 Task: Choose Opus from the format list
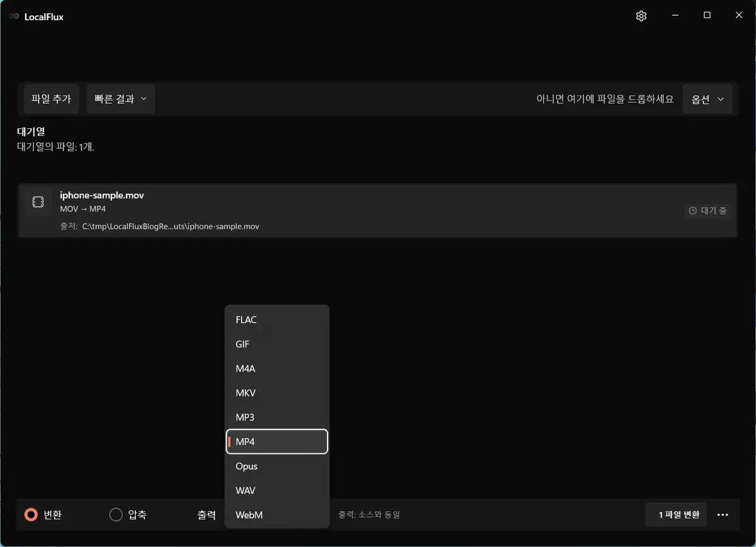(277, 466)
